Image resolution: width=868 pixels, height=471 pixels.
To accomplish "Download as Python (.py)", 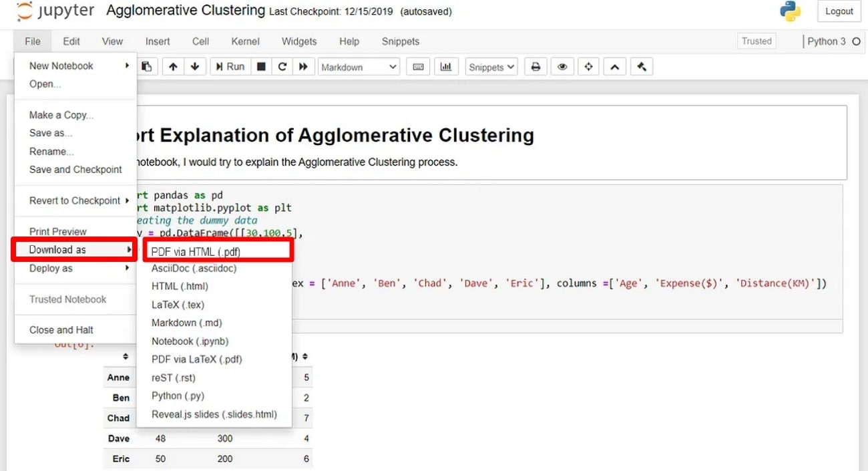I will (214, 396).
